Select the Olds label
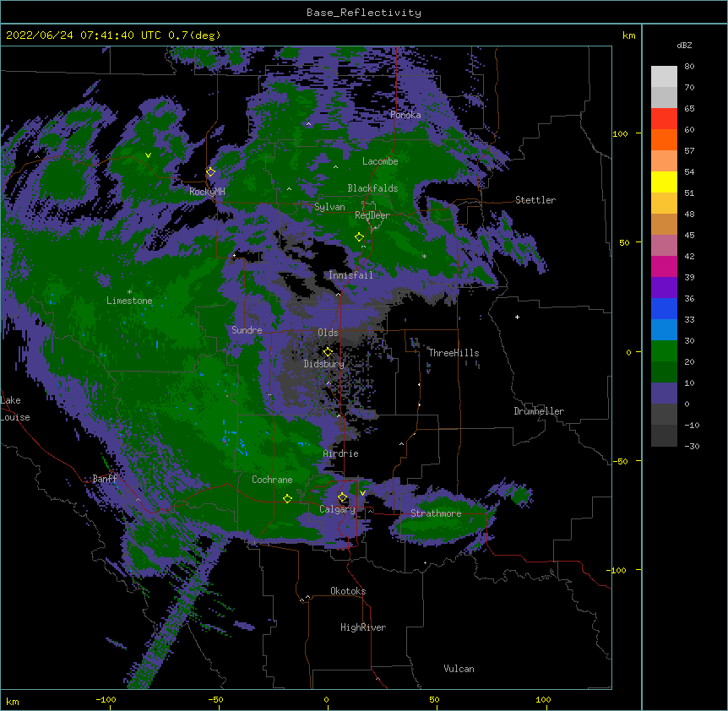The image size is (728, 711). tap(328, 333)
